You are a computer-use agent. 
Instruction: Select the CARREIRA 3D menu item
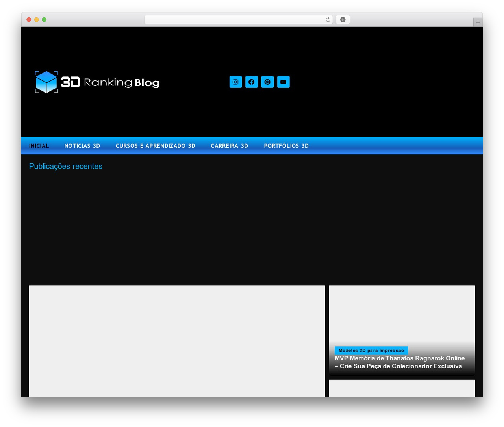(x=230, y=146)
